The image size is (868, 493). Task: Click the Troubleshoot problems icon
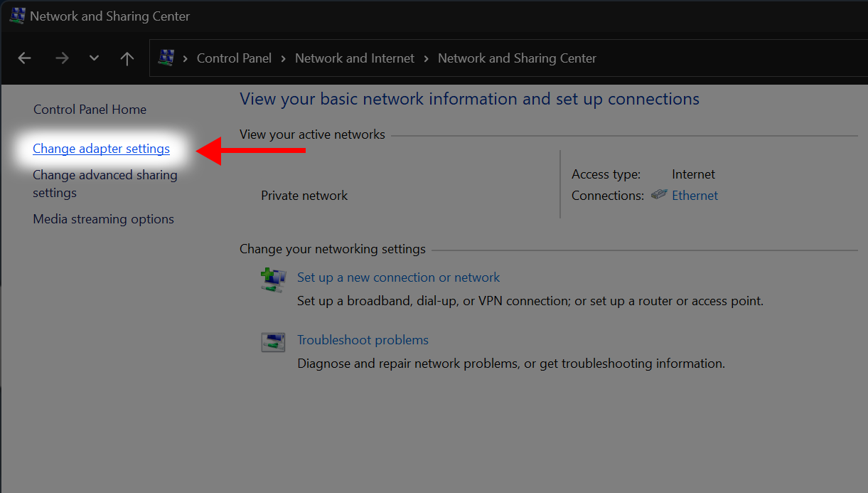273,342
